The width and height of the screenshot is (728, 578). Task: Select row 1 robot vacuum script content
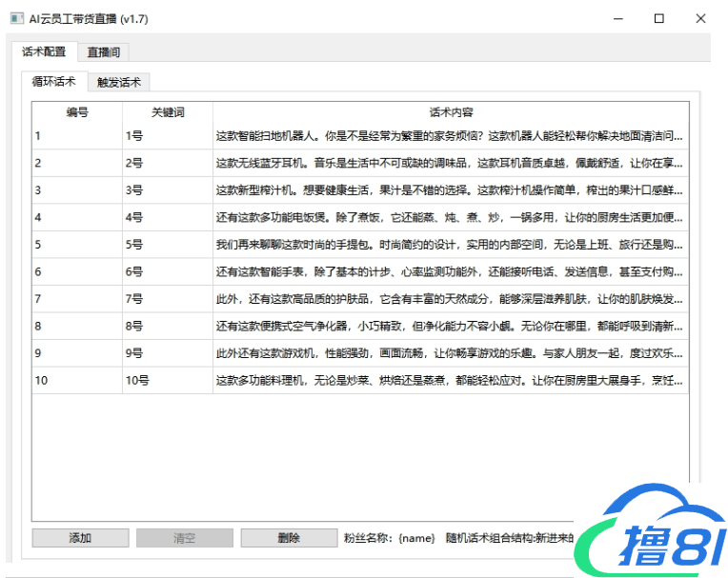(450, 136)
